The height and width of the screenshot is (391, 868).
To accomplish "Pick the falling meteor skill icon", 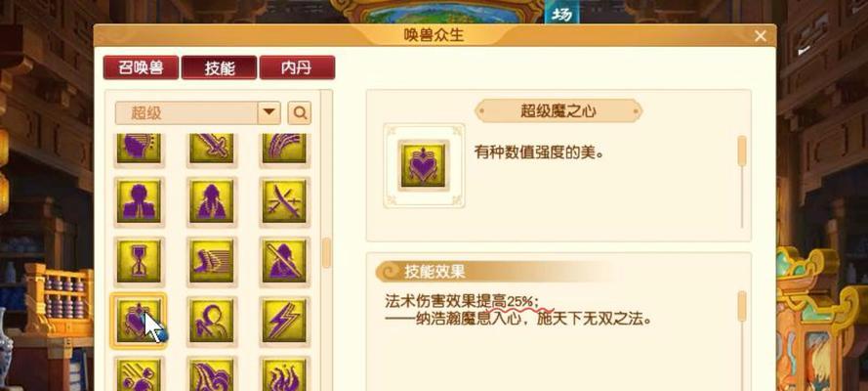I will pos(139,373).
